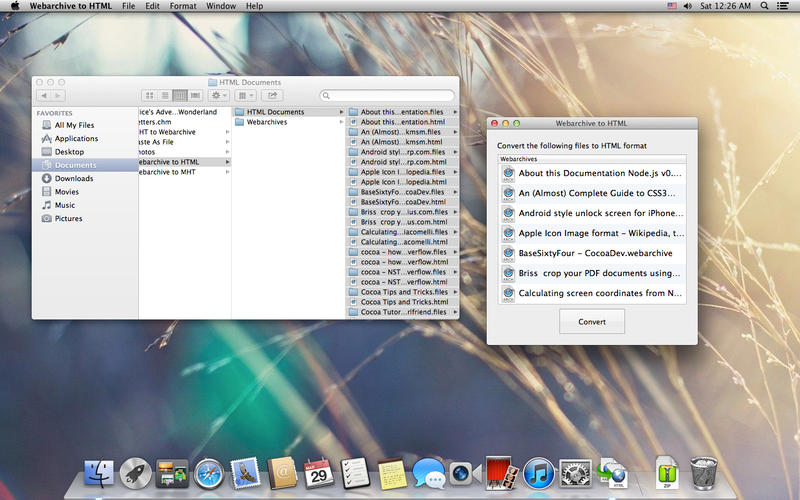800x500 pixels.
Task: Open the Arrange items dropdown
Action: point(246,95)
